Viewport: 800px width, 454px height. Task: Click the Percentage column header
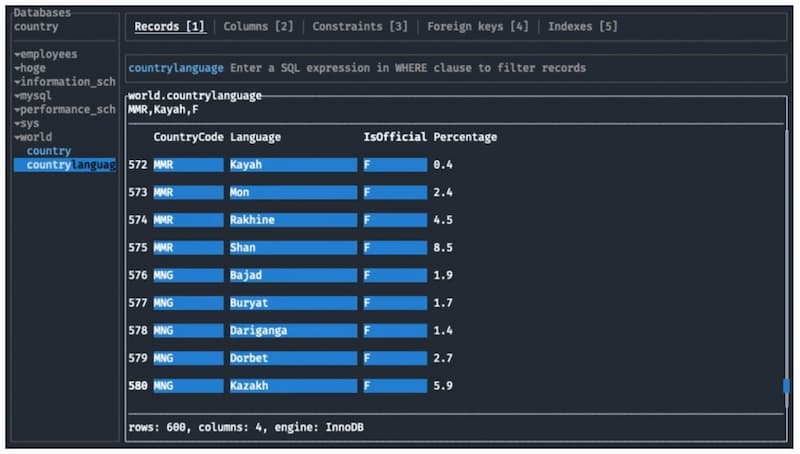pos(465,137)
